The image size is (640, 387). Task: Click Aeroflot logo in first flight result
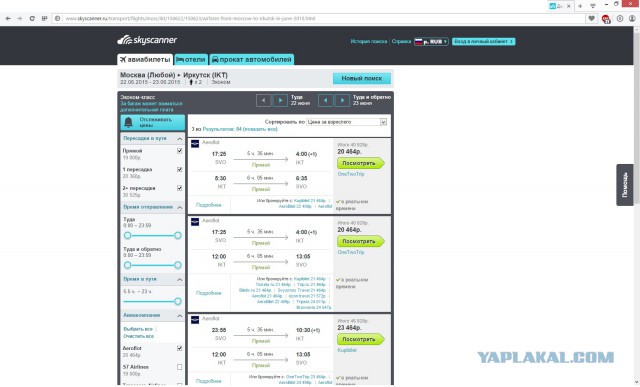(195, 143)
